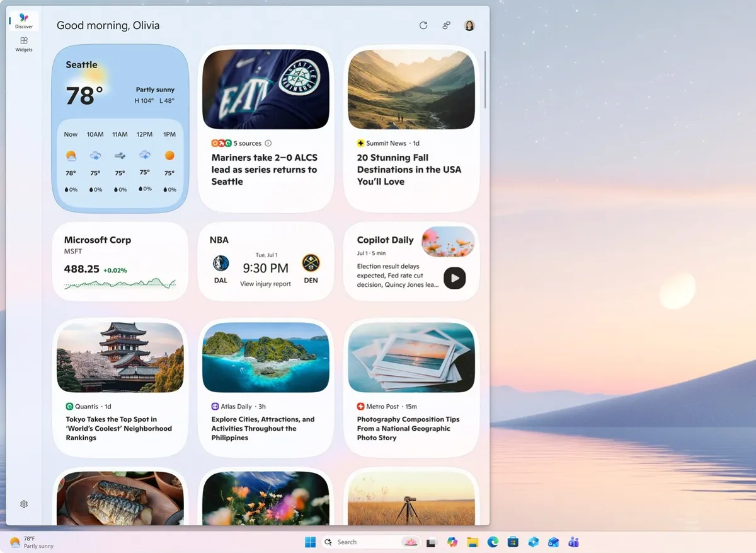Open the 20 Stunning Fall Destinations story
756x553 pixels.
409,170
